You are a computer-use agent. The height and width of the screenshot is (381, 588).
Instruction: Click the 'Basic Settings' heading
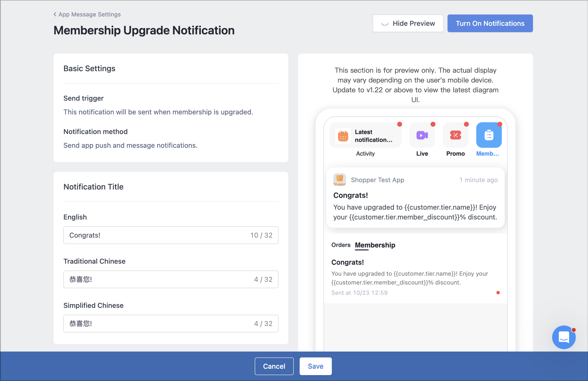[89, 68]
